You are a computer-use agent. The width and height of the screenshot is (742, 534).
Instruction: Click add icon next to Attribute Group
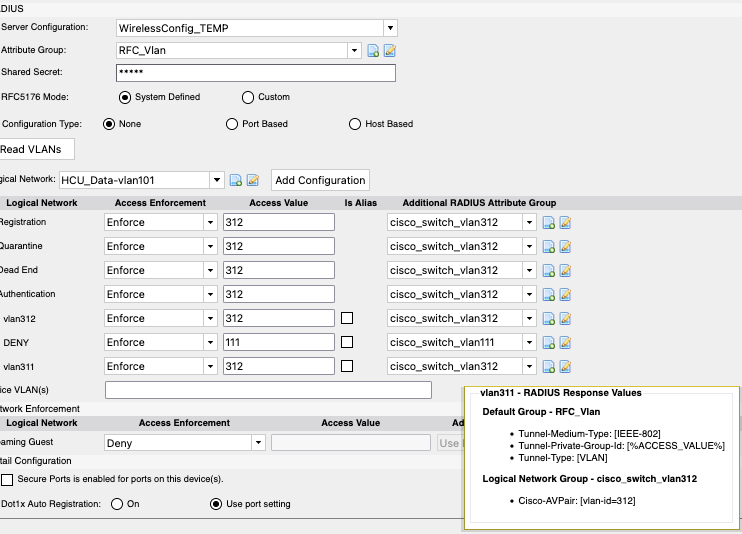373,51
